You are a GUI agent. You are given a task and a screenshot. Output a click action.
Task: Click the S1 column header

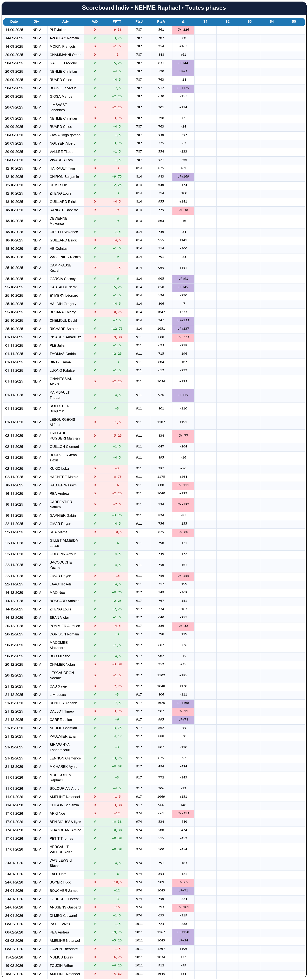[205, 22]
